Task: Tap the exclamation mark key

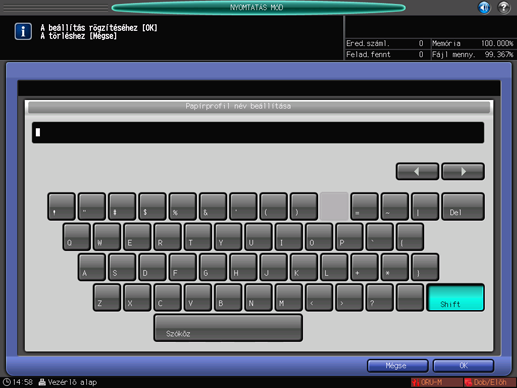Action: point(61,206)
